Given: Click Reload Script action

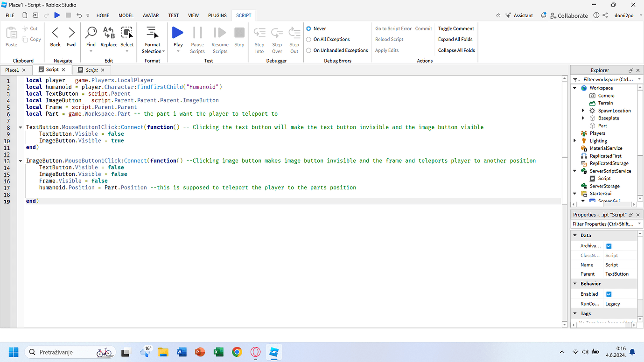Looking at the screenshot, I should click(x=389, y=39).
